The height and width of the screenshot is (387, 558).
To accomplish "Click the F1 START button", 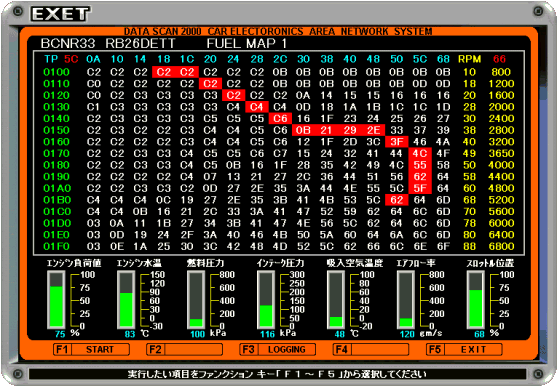I will click(91, 349).
